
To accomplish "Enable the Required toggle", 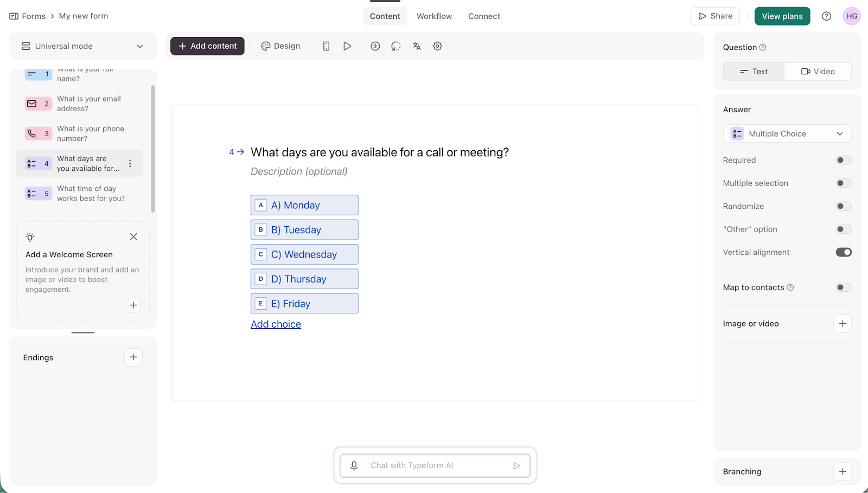I will pos(843,160).
